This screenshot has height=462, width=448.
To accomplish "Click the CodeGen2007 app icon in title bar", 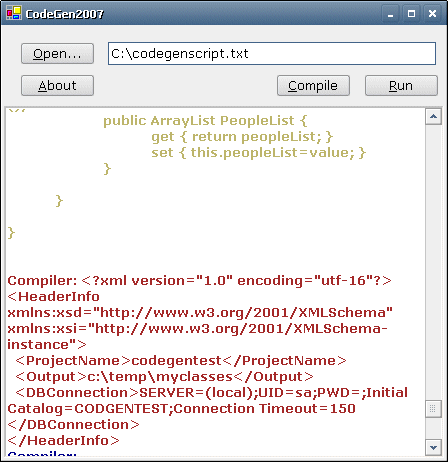I will [14, 13].
